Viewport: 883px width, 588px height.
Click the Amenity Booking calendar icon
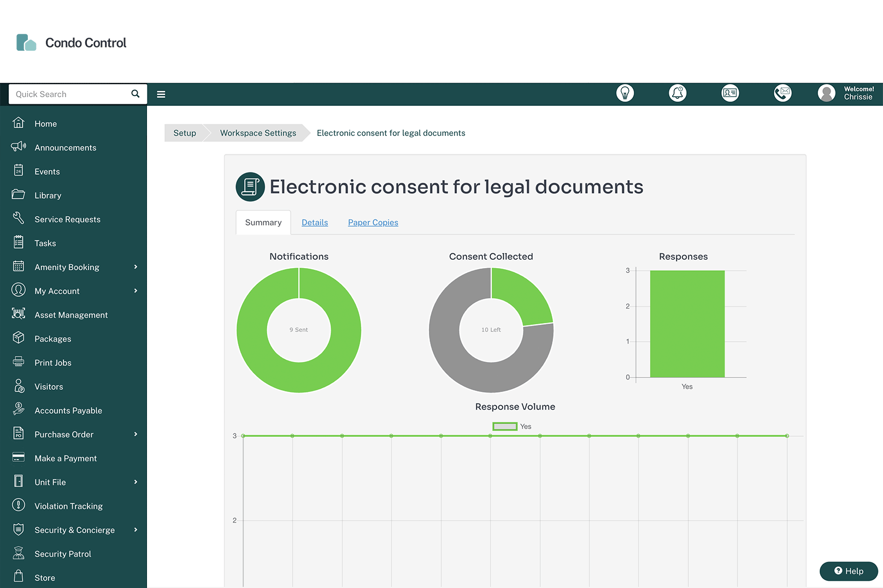click(19, 266)
